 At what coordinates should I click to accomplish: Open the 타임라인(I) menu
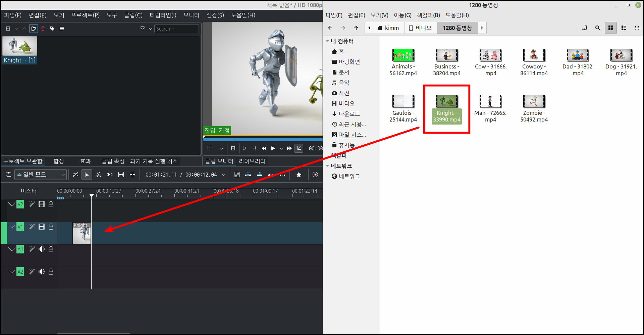click(163, 15)
